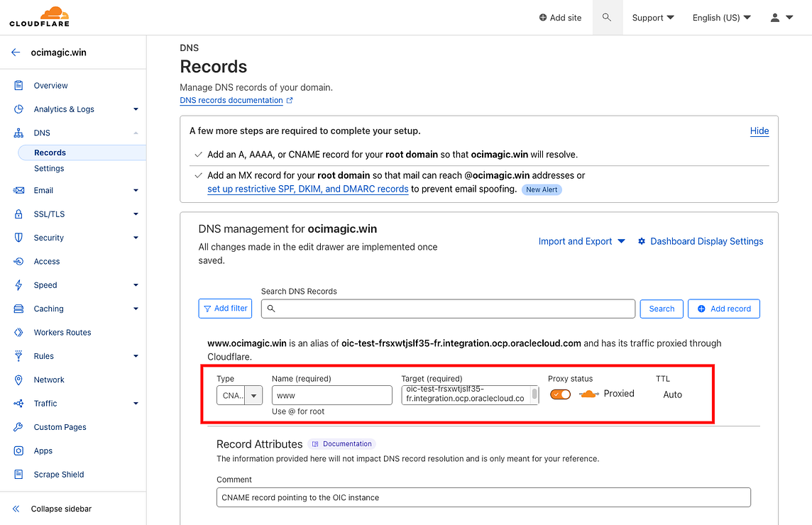Expand the Security submenu arrow
This screenshot has width=812, height=525.
136,238
